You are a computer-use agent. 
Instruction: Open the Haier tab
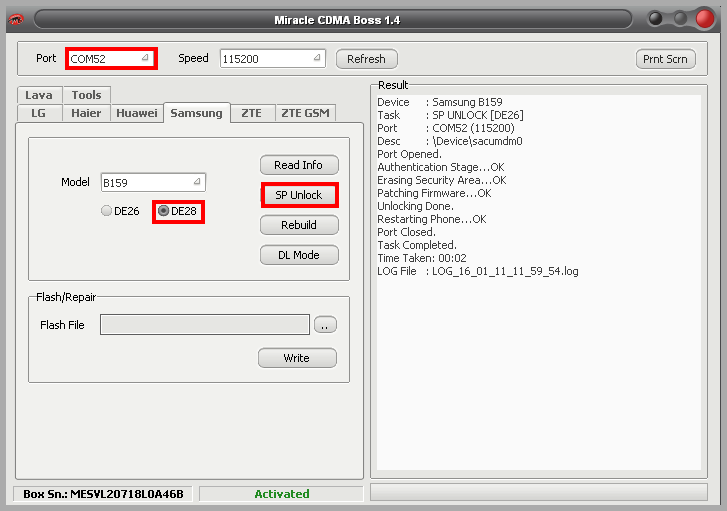[86, 113]
